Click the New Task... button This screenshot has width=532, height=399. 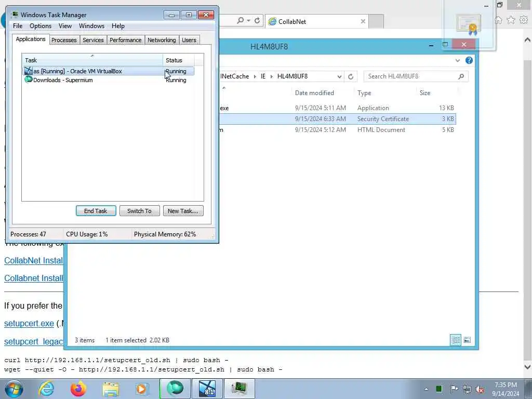tap(183, 211)
